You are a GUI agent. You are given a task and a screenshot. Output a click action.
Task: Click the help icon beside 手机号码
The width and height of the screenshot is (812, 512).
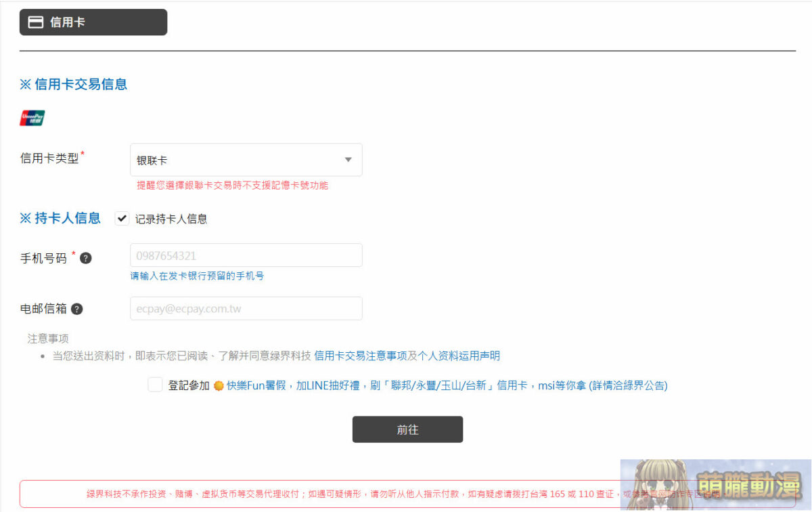pos(86,258)
